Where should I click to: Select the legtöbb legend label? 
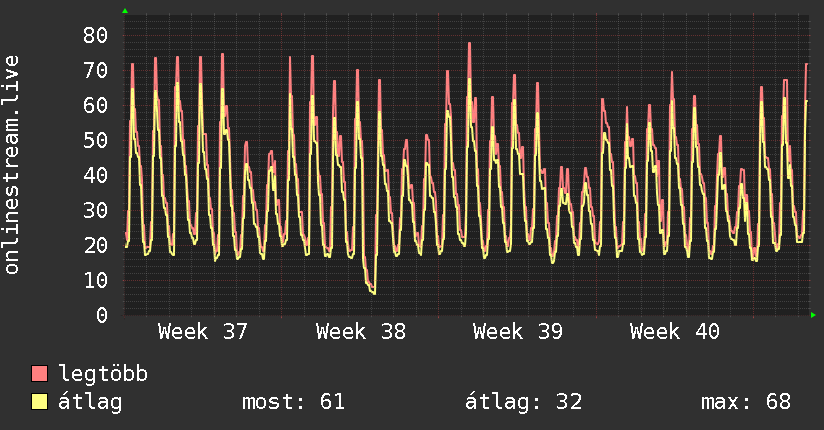(103, 374)
